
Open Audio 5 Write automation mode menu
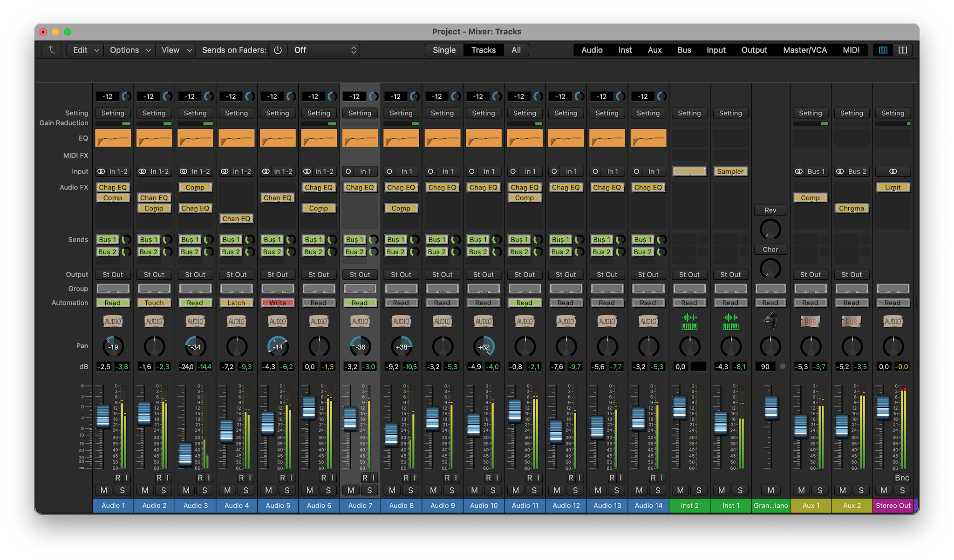point(278,303)
